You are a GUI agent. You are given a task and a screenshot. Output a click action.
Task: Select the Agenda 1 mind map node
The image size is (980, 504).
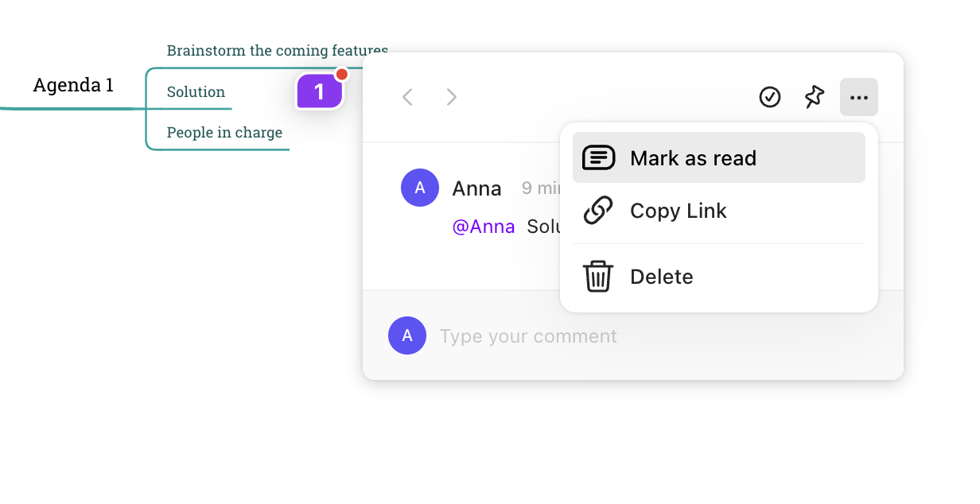coord(73,84)
